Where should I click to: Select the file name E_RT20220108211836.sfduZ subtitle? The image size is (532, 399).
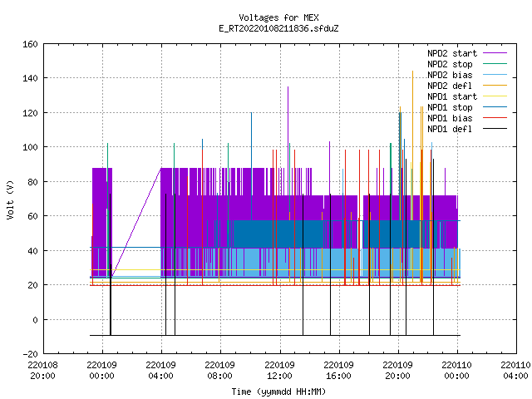coord(278,28)
